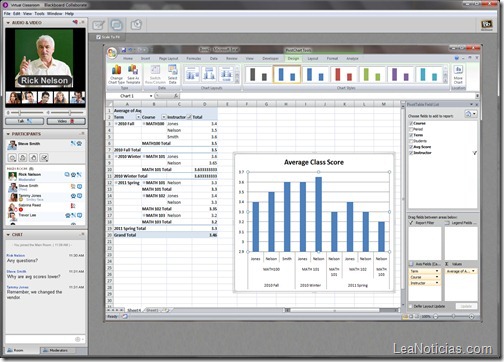Adjust the Excel zoom slider

[x=453, y=316]
